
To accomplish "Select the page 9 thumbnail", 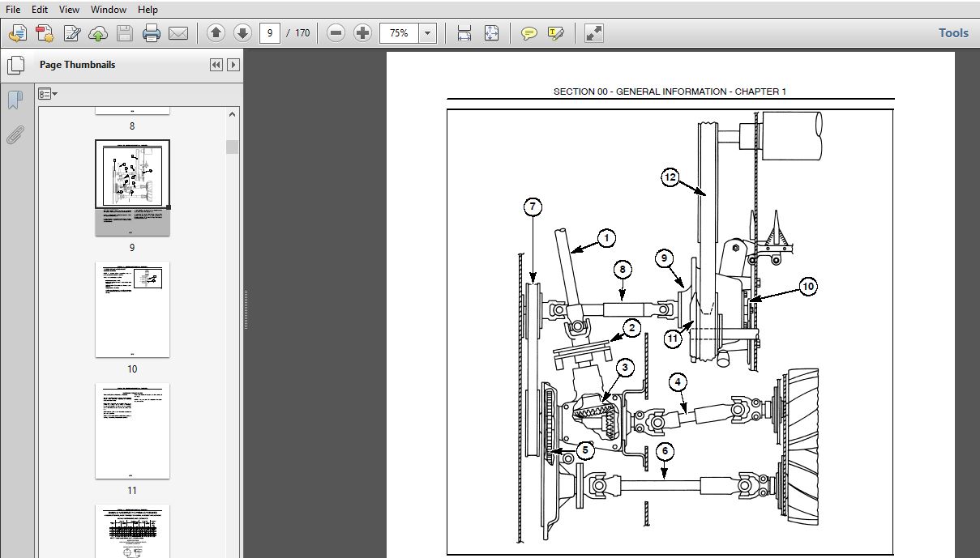I will [x=132, y=188].
